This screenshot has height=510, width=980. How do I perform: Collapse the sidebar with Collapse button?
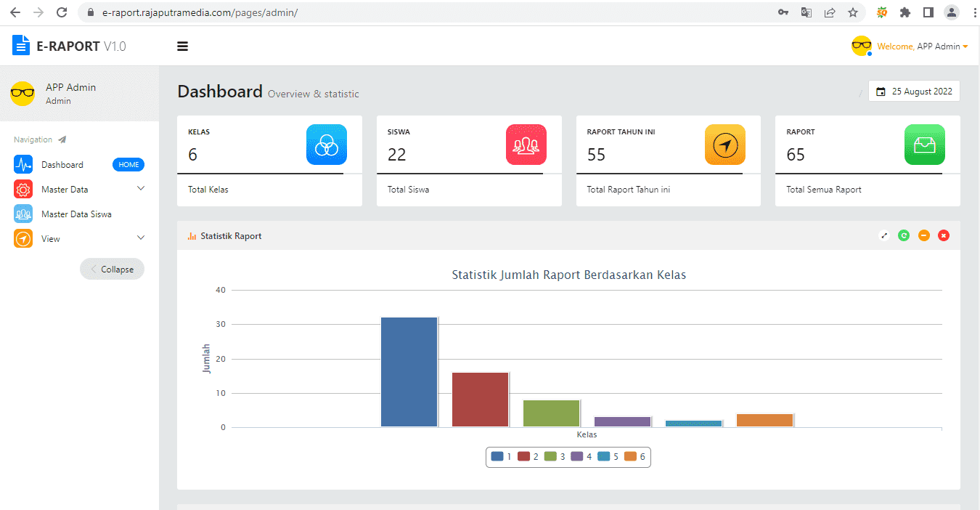[113, 270]
